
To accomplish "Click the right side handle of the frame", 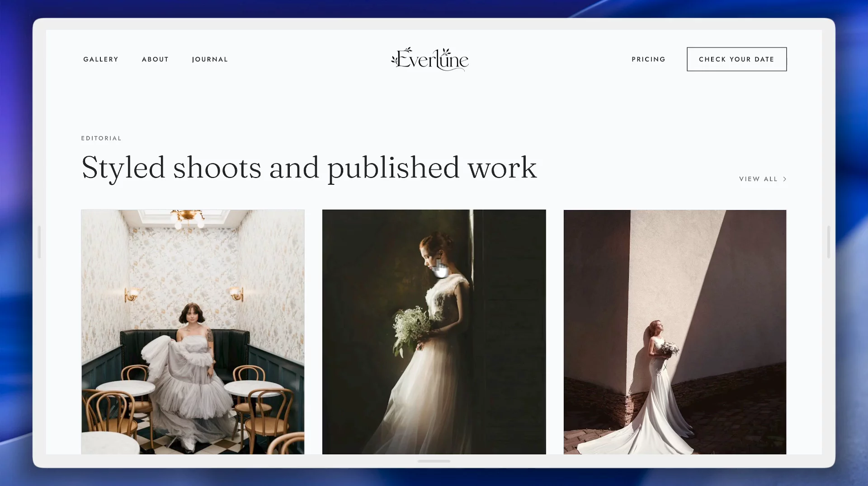I will (x=829, y=242).
